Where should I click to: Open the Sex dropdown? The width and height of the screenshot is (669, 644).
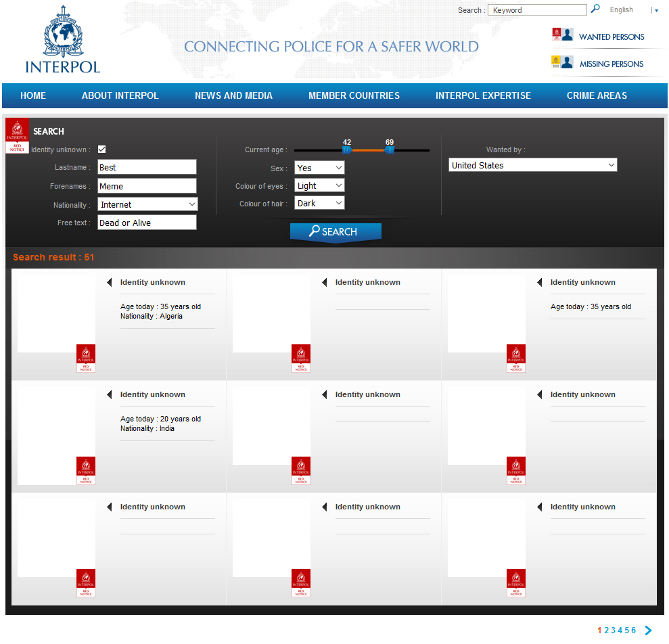click(x=319, y=168)
